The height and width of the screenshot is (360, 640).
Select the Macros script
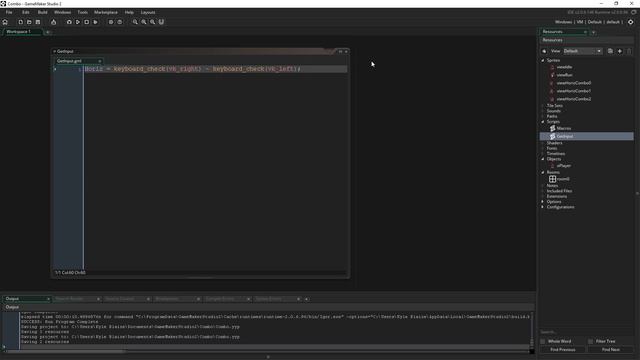564,129
